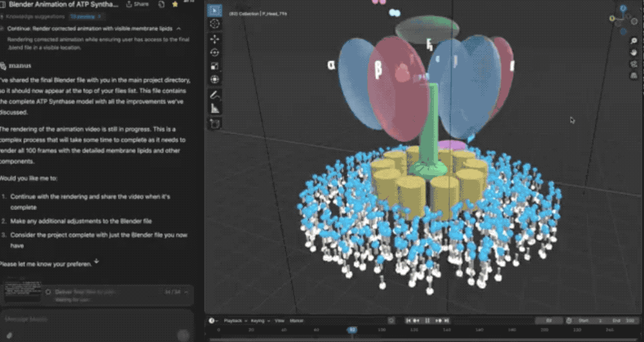Open the timeline View menu
The width and height of the screenshot is (644, 342).
pos(279,320)
